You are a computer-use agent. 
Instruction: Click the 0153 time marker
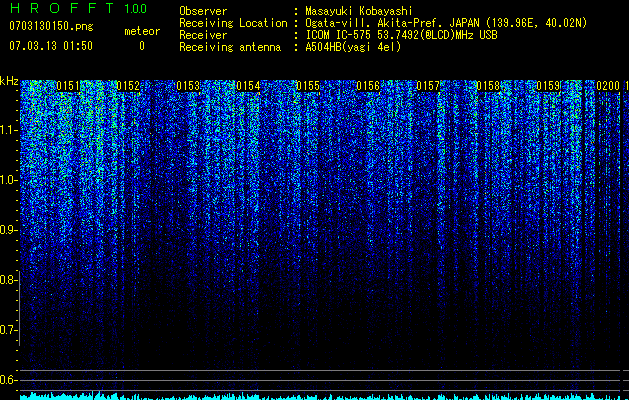188,86
